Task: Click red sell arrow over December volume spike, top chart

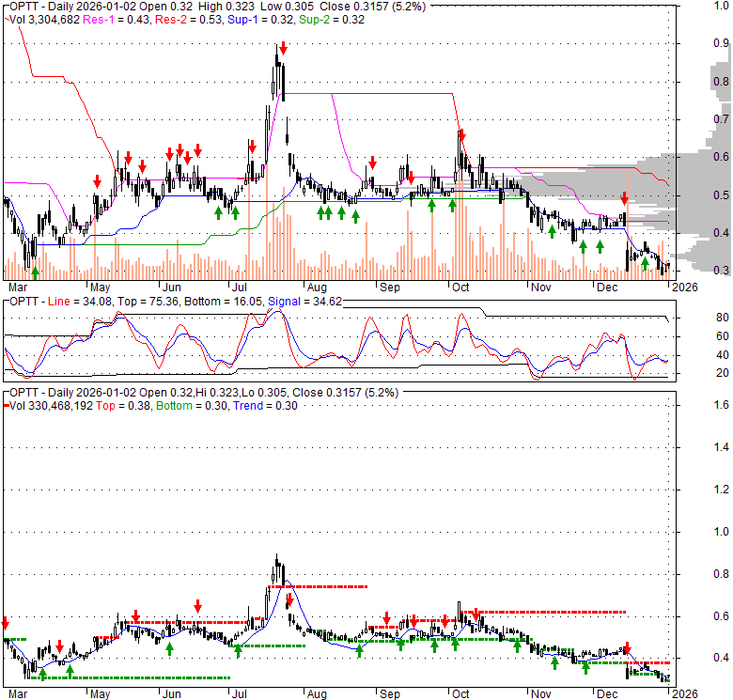Action: 625,198
